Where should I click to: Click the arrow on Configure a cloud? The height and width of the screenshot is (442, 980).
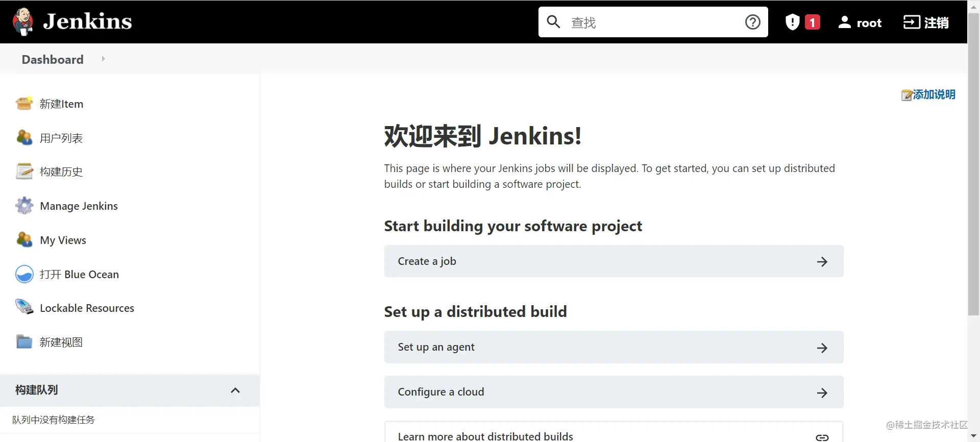point(822,393)
